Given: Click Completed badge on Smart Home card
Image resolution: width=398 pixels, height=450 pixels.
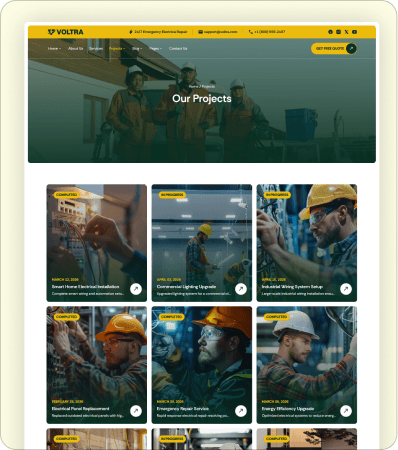Looking at the screenshot, I should (x=66, y=195).
